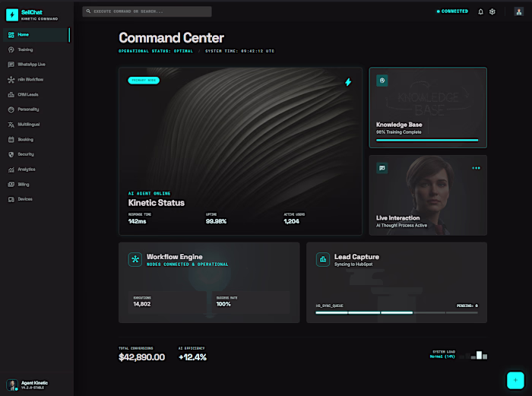Open the user profile avatar top right
The height and width of the screenshot is (396, 532).
tap(519, 12)
